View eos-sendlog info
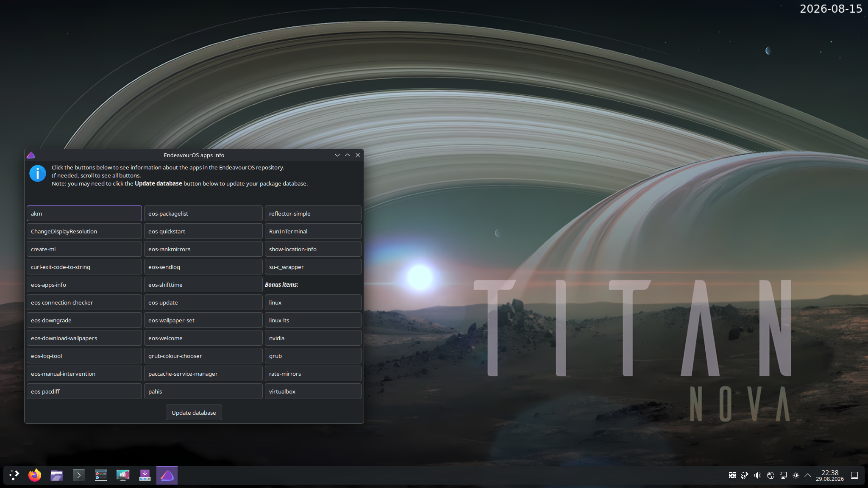 click(x=203, y=267)
